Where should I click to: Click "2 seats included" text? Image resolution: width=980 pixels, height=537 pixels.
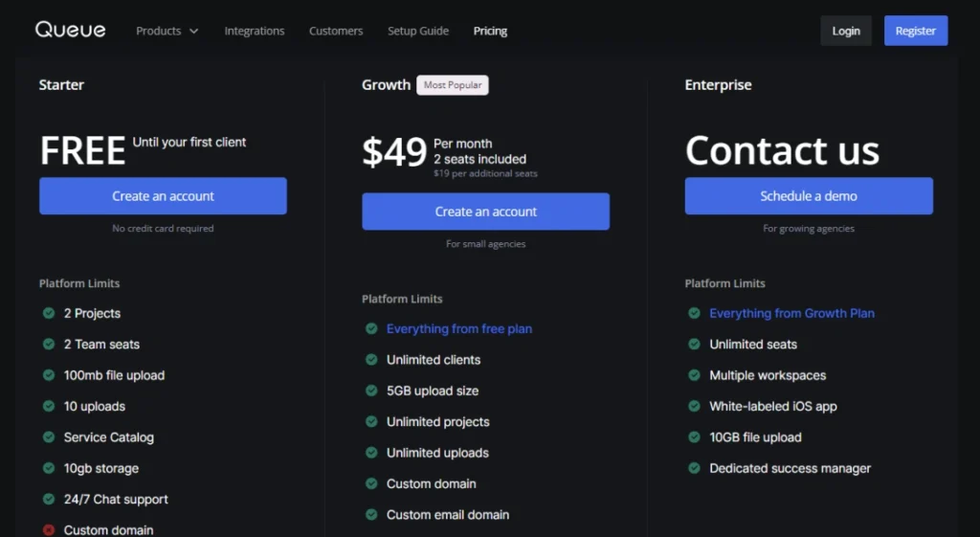(480, 160)
